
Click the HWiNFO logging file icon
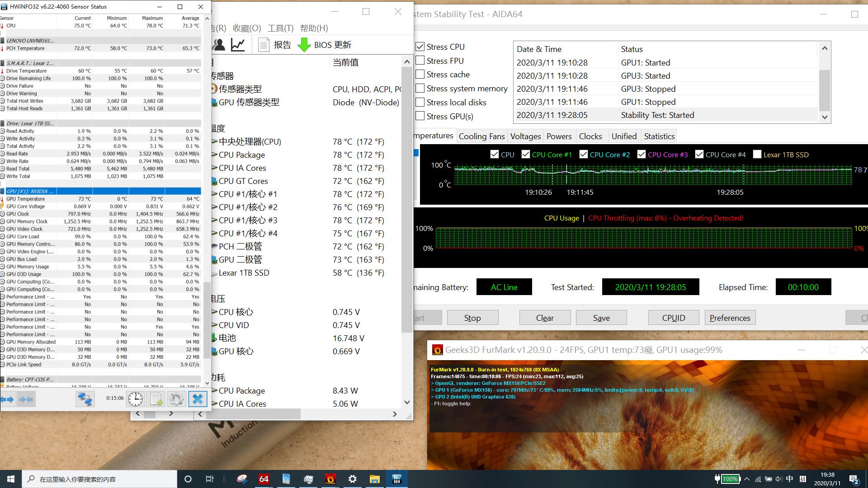pos(156,399)
